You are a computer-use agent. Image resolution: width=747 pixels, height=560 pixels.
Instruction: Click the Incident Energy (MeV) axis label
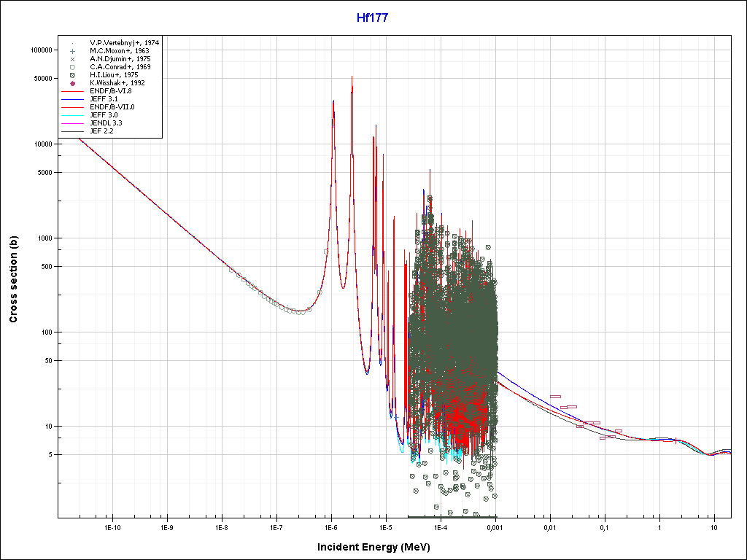373,547
